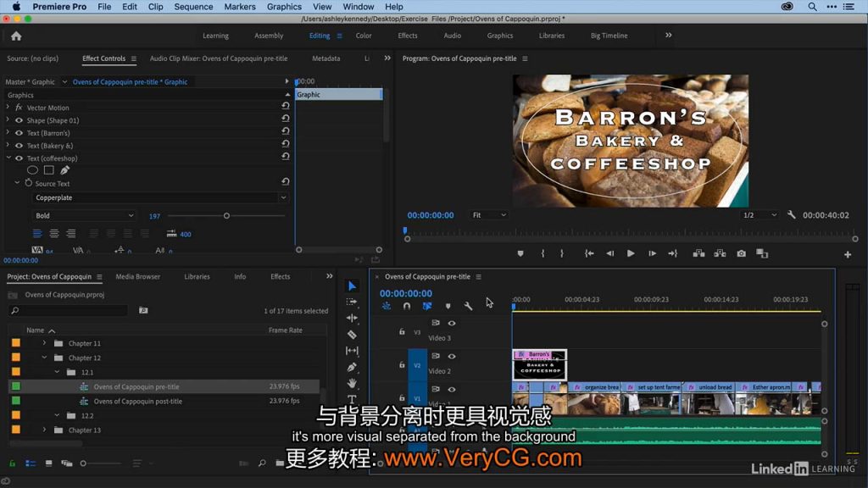
Task: Choose the free draw bezier mask pen
Action: [x=64, y=170]
